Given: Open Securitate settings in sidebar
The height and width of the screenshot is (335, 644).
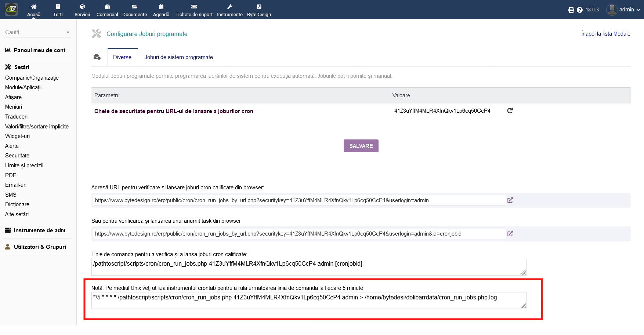Looking at the screenshot, I should tap(17, 156).
